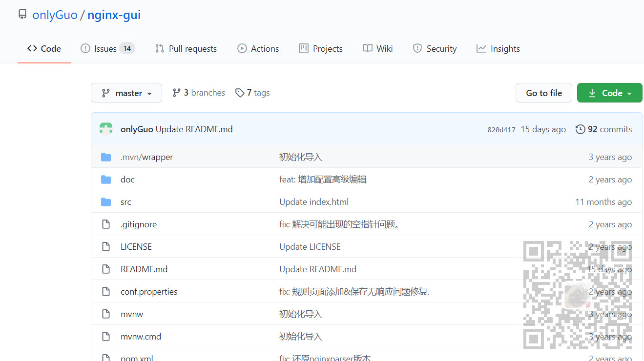The height and width of the screenshot is (361, 644).
Task: Click the file icon for mvnw.cmd
Action: click(106, 337)
